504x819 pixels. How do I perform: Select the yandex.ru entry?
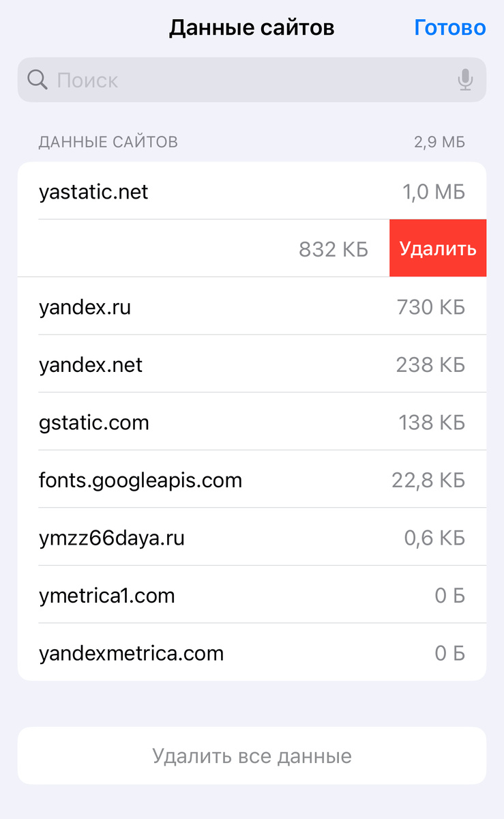coord(252,306)
